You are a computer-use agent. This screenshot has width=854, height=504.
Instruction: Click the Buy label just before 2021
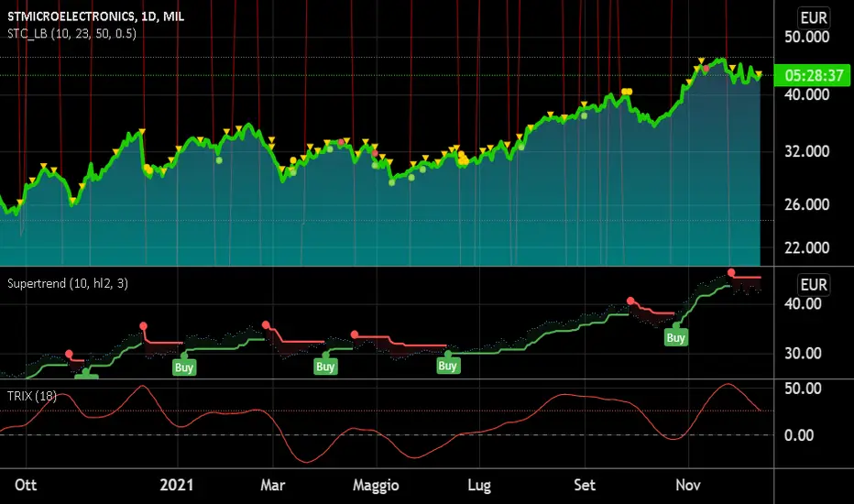(x=184, y=367)
